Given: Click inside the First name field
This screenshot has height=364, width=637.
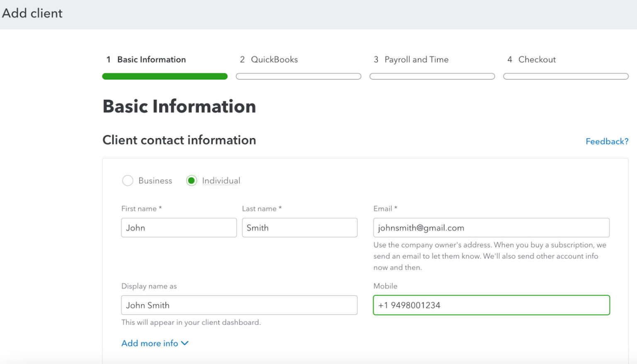Looking at the screenshot, I should point(179,228).
